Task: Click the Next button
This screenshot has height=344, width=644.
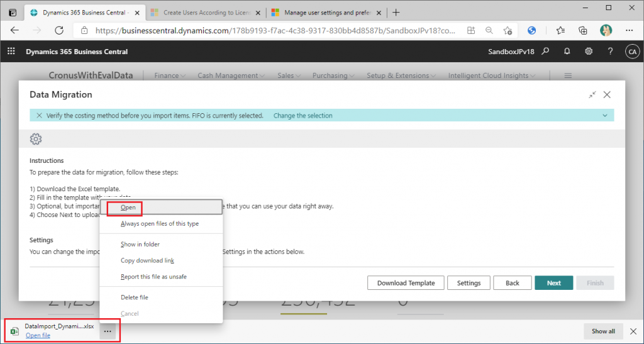Action: [553, 283]
